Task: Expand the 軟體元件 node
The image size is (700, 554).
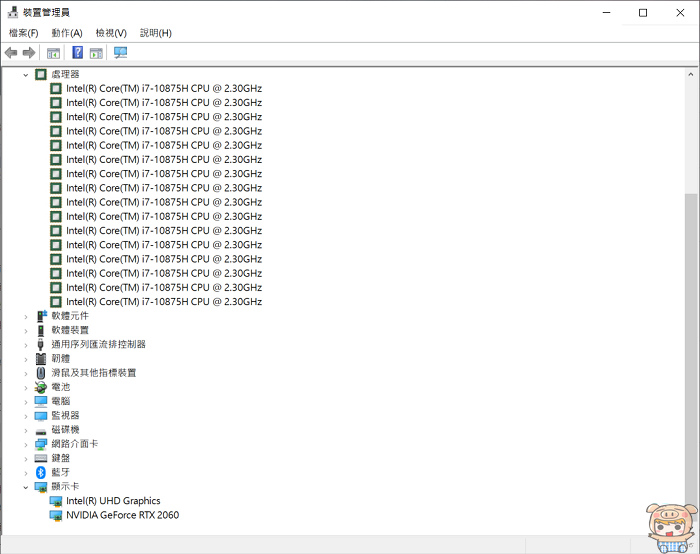Action: coord(25,317)
